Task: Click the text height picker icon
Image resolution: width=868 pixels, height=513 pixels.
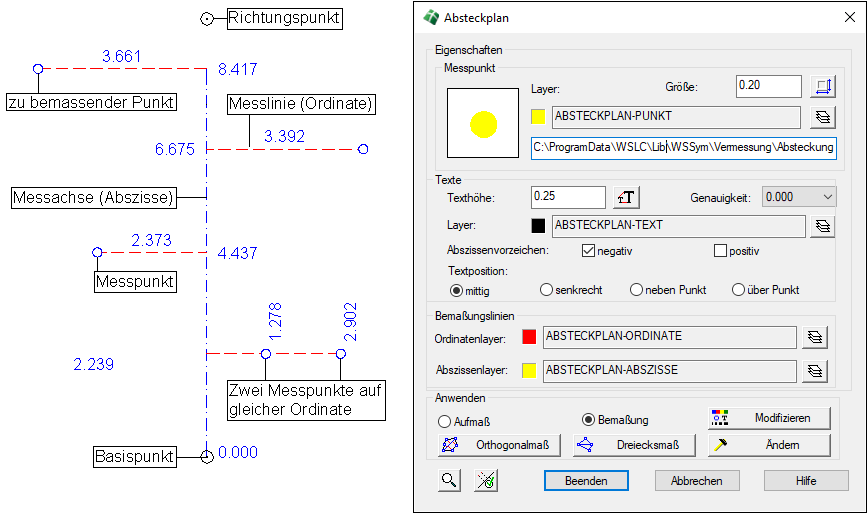Action: [x=625, y=198]
